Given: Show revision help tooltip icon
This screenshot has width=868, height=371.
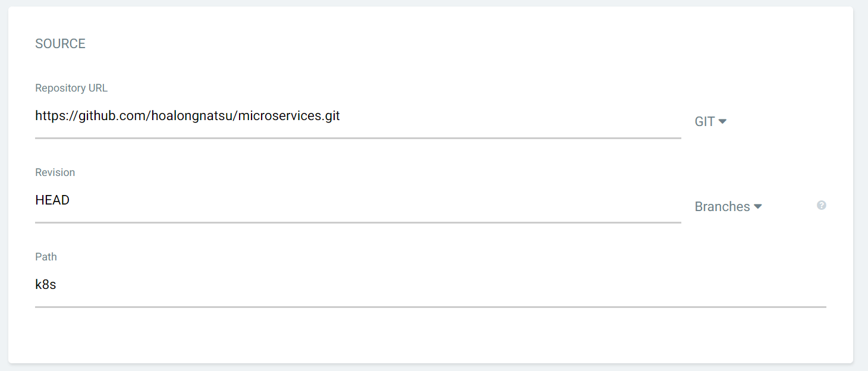Looking at the screenshot, I should point(821,205).
